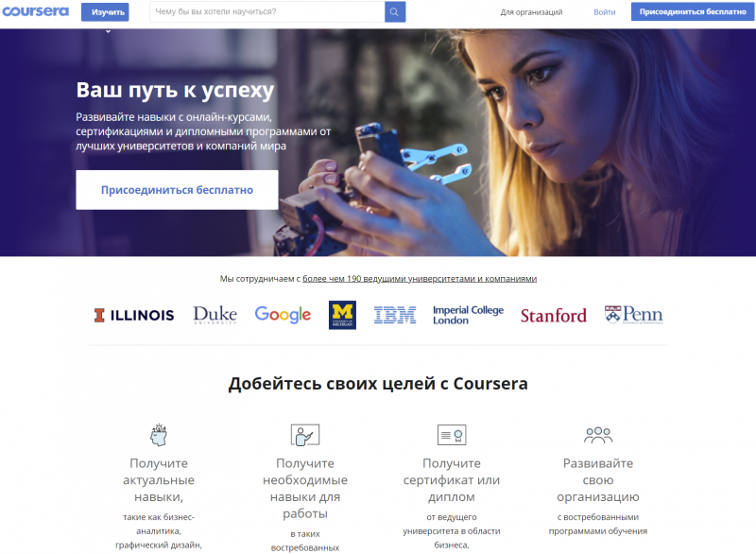This screenshot has width=756, height=554.
Task: Click the text 'Получите актуальные навыки,'
Action: pos(159,480)
